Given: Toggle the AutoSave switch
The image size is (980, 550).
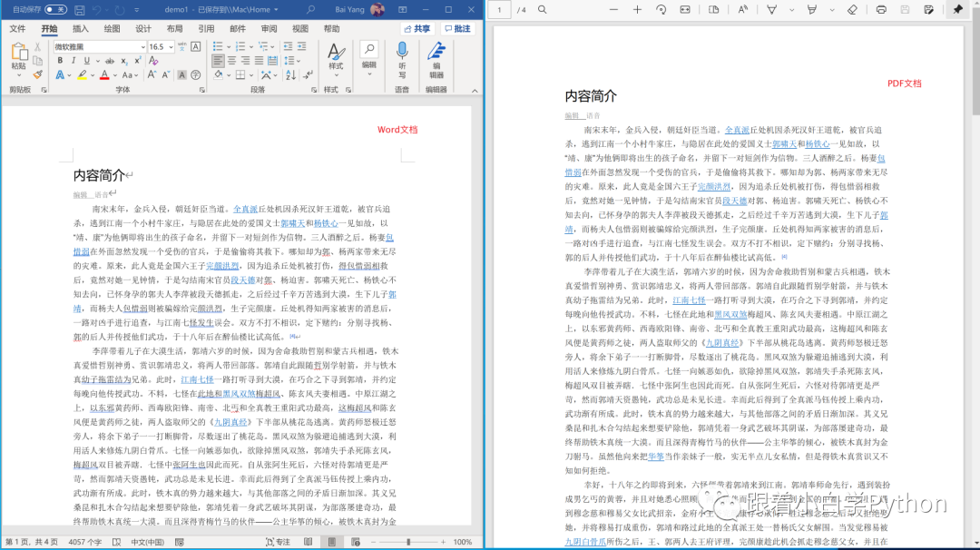Looking at the screenshot, I should (55, 9).
